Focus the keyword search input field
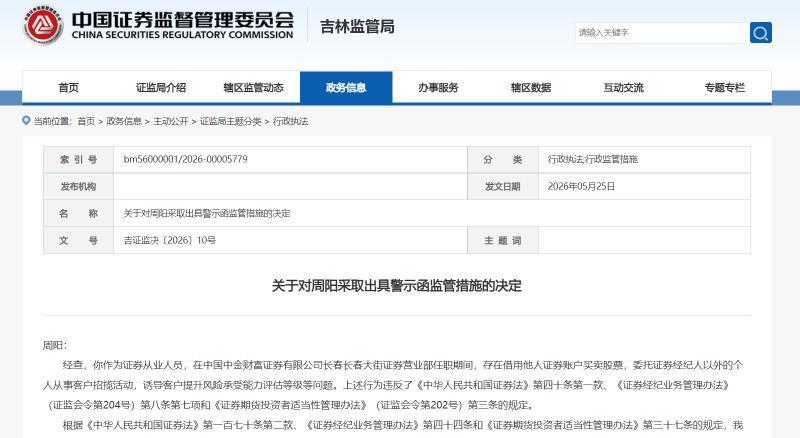The height and width of the screenshot is (438, 800). 662,33
